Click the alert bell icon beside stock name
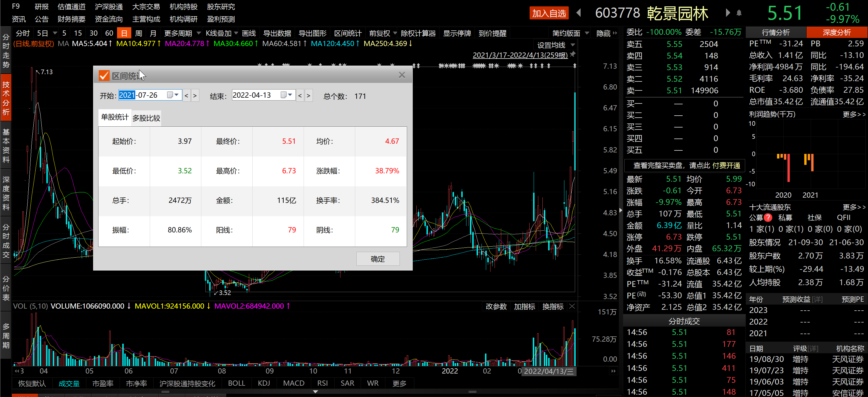 739,13
